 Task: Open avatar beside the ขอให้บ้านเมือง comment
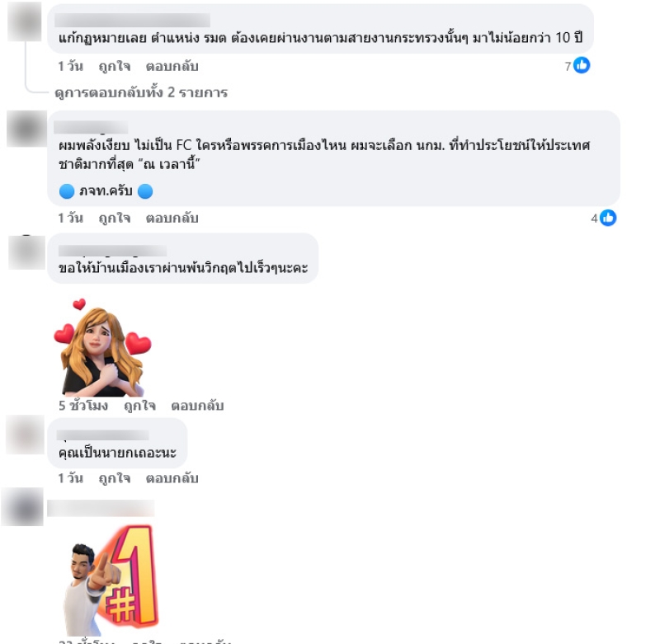click(x=26, y=252)
